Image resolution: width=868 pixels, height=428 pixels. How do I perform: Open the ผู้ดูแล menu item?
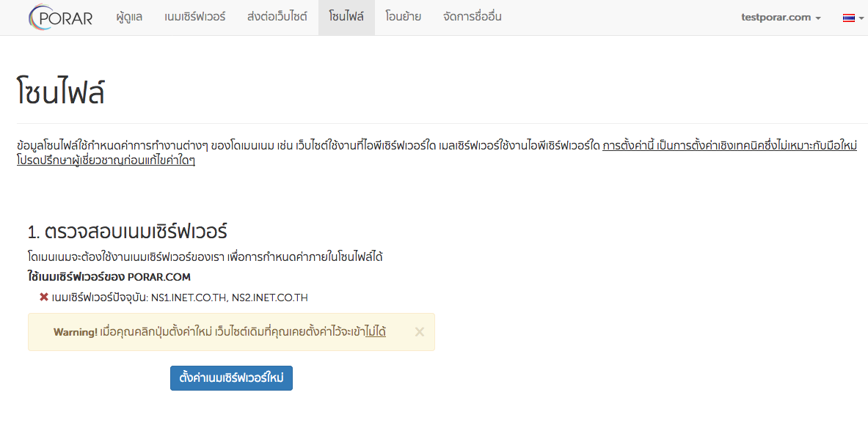pos(129,17)
